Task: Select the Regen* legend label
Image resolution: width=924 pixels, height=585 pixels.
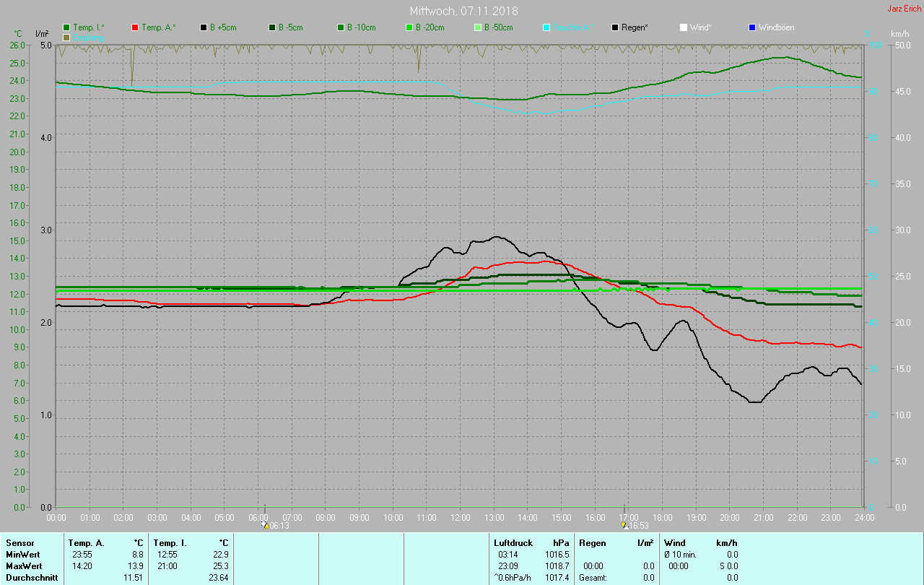Action: [x=635, y=27]
